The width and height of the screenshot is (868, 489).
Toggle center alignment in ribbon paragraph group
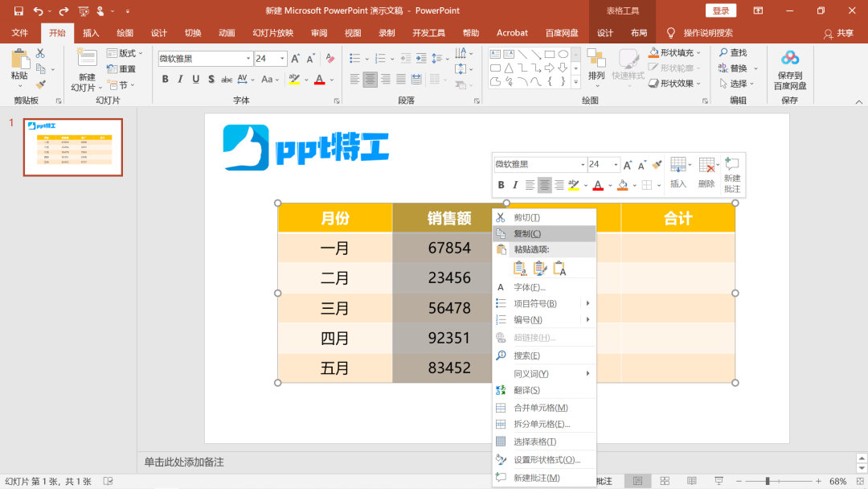coord(370,79)
